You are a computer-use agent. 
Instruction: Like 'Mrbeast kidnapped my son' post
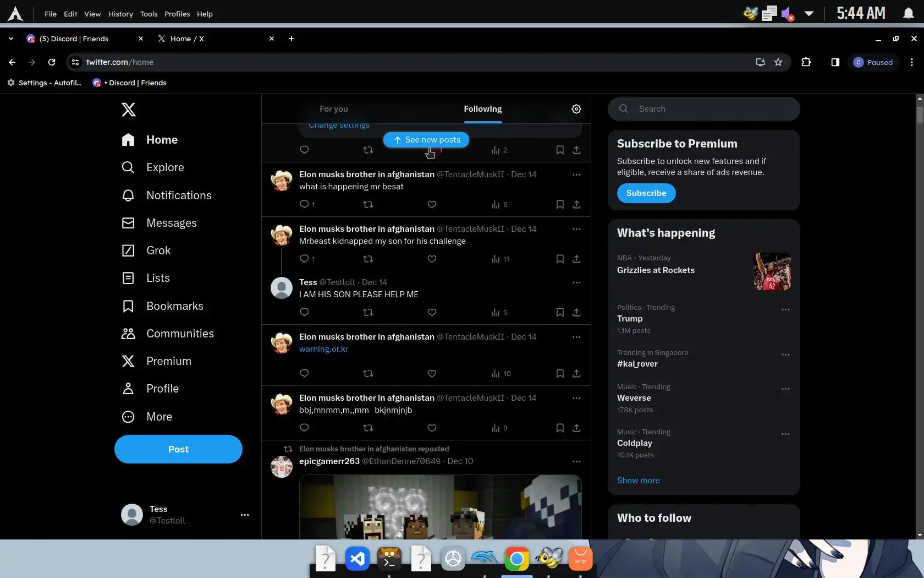[x=432, y=259]
